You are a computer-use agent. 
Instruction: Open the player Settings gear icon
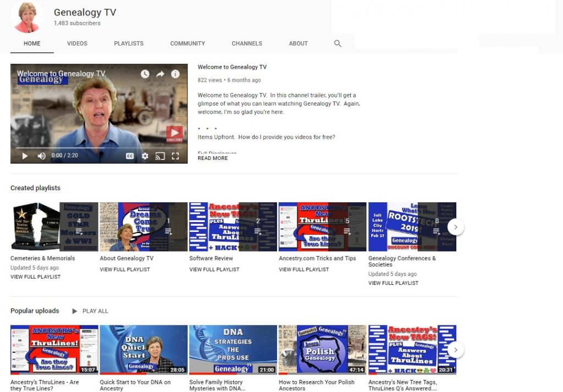point(145,156)
